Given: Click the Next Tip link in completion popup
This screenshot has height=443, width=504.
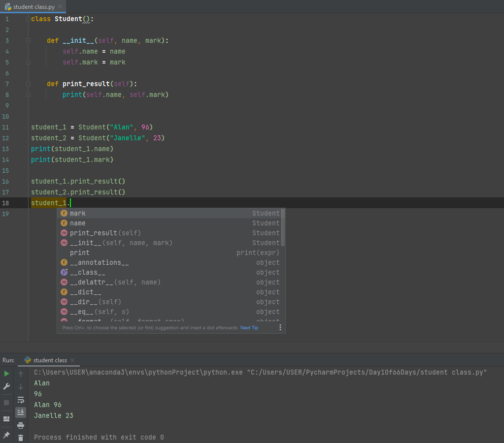Looking at the screenshot, I should (249, 328).
